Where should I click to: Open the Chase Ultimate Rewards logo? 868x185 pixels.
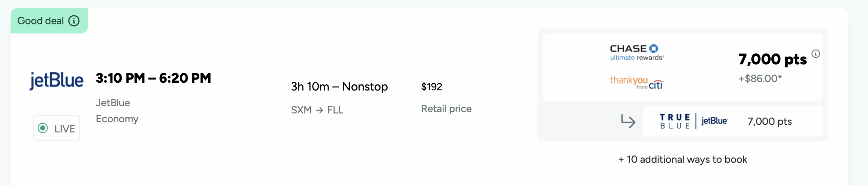click(637, 53)
